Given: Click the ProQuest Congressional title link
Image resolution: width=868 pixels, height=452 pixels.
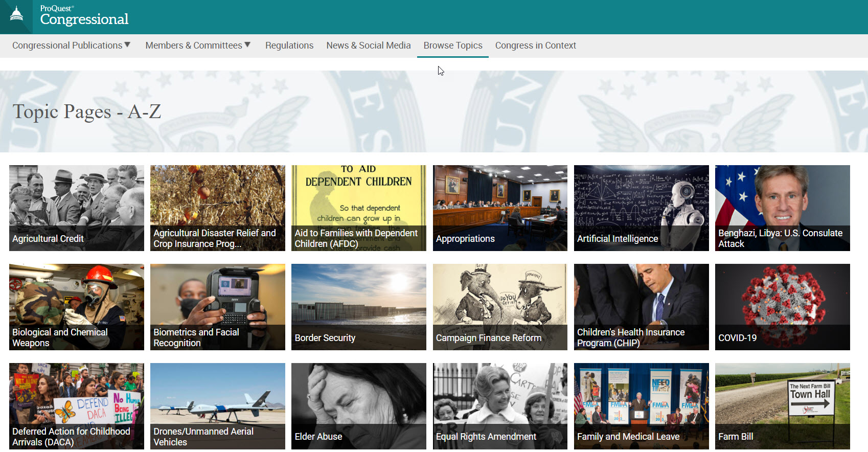Looking at the screenshot, I should pos(84,15).
